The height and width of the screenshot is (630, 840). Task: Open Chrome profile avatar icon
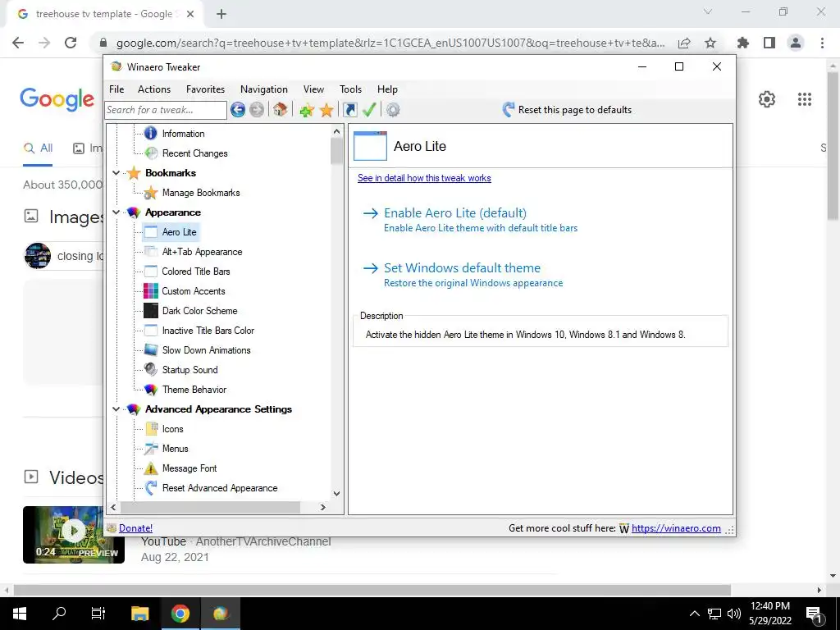(x=796, y=43)
